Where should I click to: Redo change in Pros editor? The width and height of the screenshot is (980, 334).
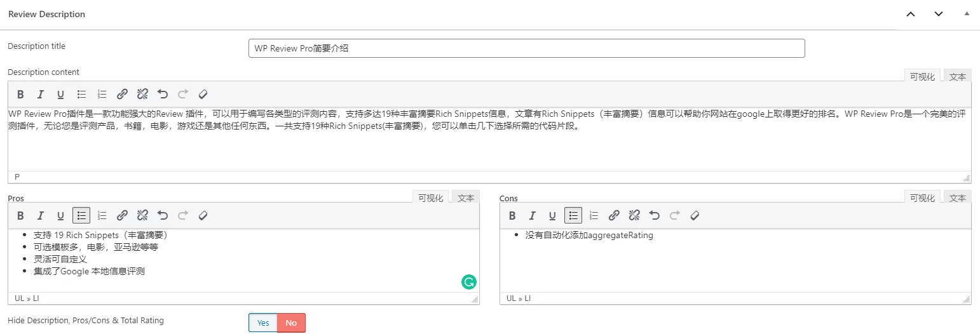tap(183, 216)
